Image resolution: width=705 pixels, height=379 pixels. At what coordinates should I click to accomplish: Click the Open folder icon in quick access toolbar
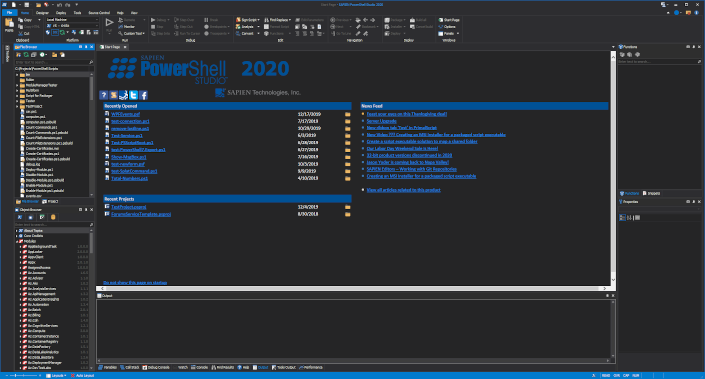[39, 4]
